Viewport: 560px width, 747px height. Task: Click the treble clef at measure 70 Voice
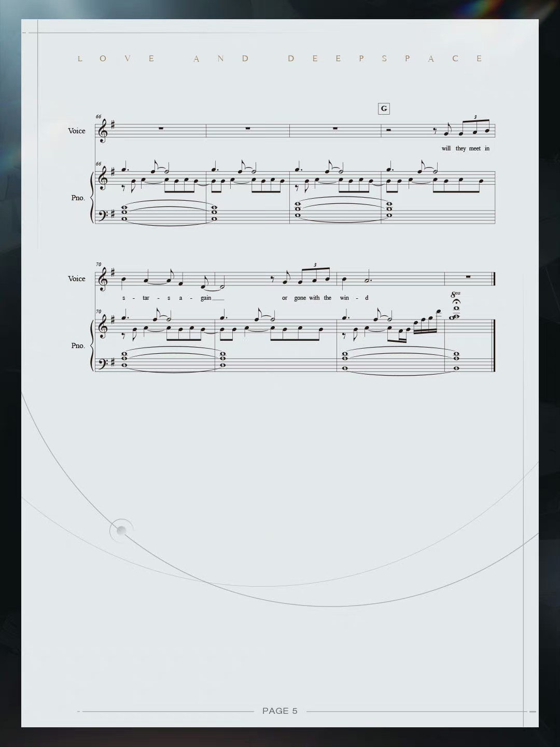click(x=103, y=279)
